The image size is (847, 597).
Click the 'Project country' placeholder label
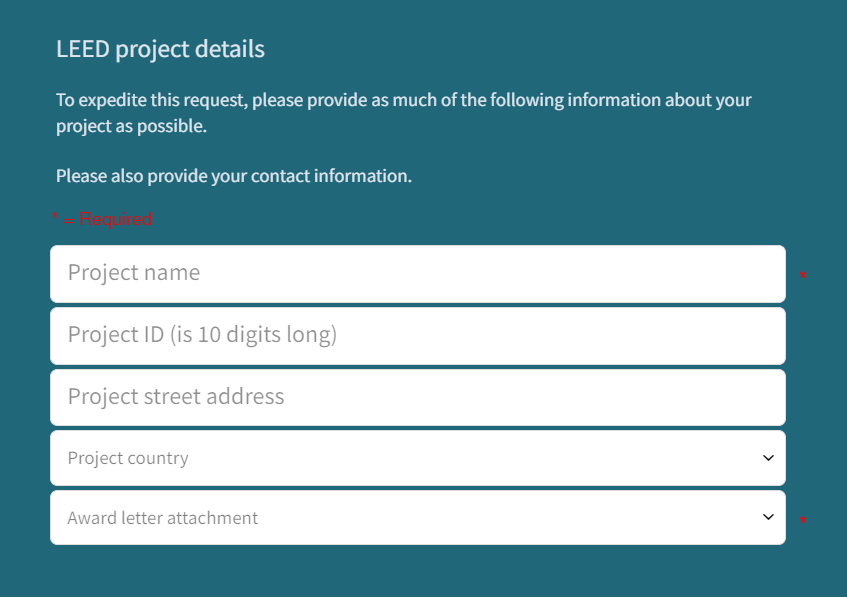tap(128, 458)
